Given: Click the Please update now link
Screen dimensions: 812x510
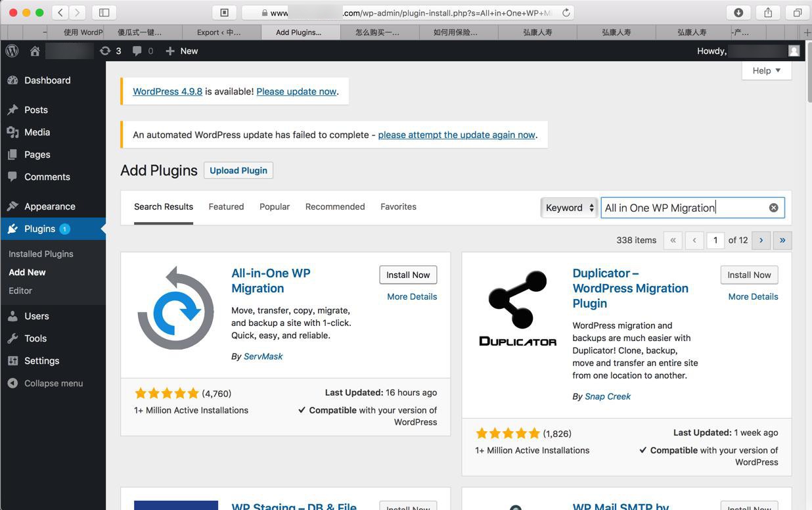Looking at the screenshot, I should click(296, 91).
